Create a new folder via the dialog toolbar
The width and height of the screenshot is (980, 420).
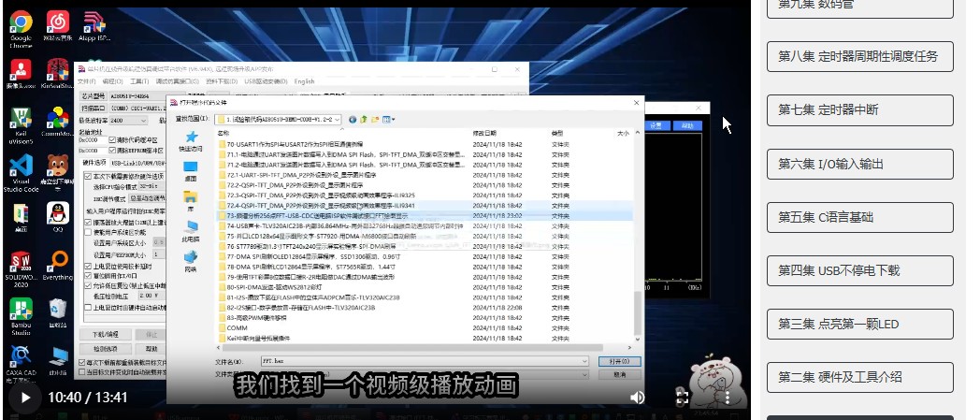375,120
